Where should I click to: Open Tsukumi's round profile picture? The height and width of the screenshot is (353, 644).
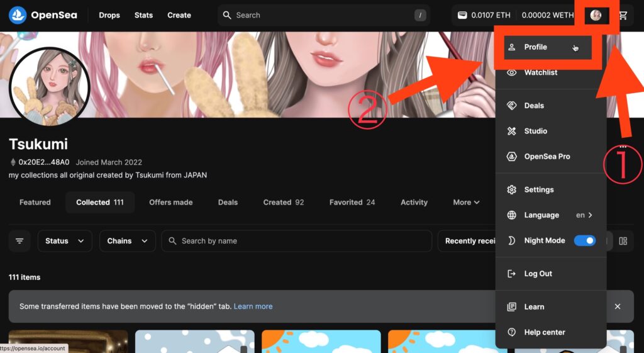49,86
